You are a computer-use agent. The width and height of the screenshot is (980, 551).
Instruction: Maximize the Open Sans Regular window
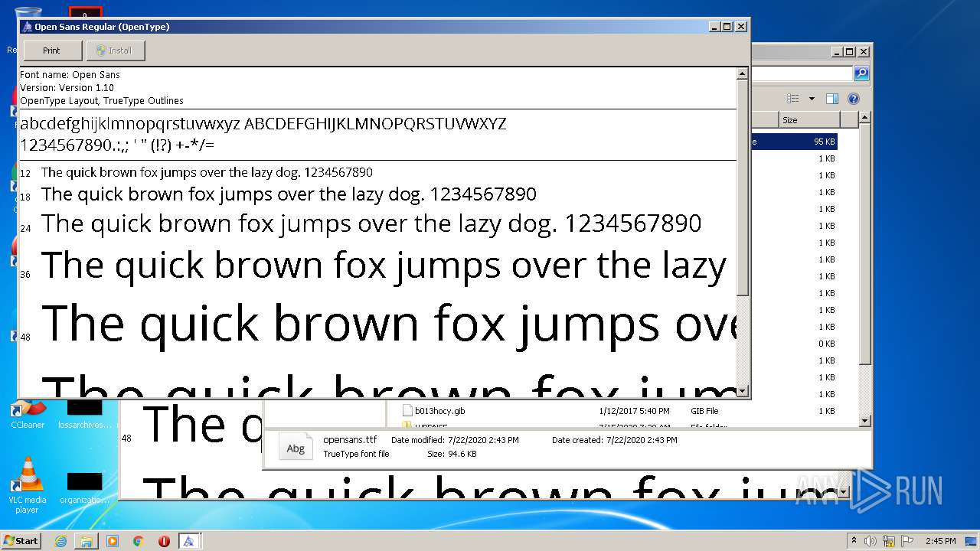click(727, 27)
